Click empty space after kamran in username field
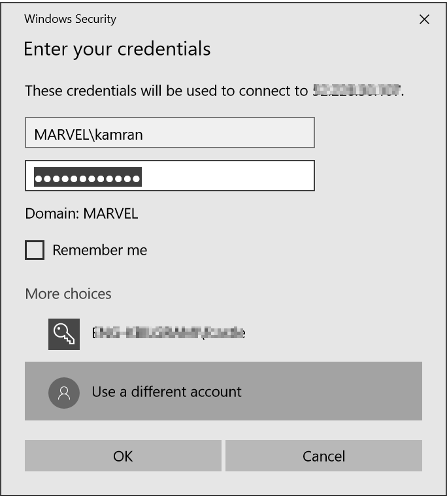 [x=229, y=133]
